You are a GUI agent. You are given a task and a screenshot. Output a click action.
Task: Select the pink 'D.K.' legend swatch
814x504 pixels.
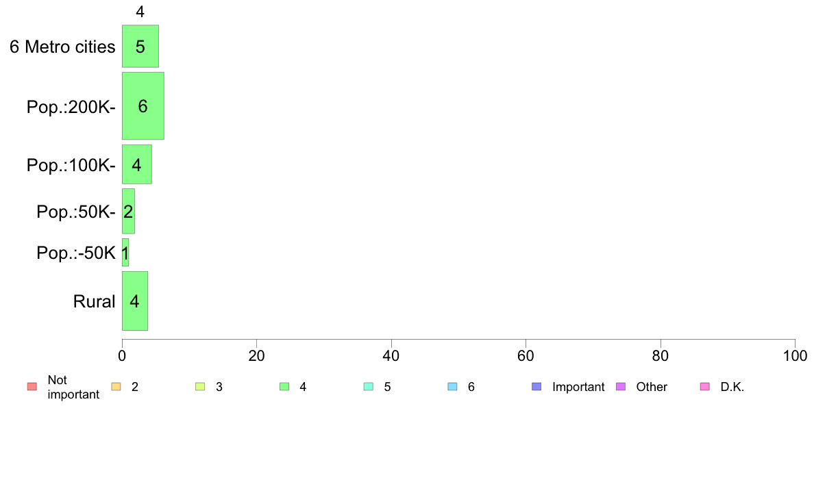pyautogui.click(x=705, y=387)
